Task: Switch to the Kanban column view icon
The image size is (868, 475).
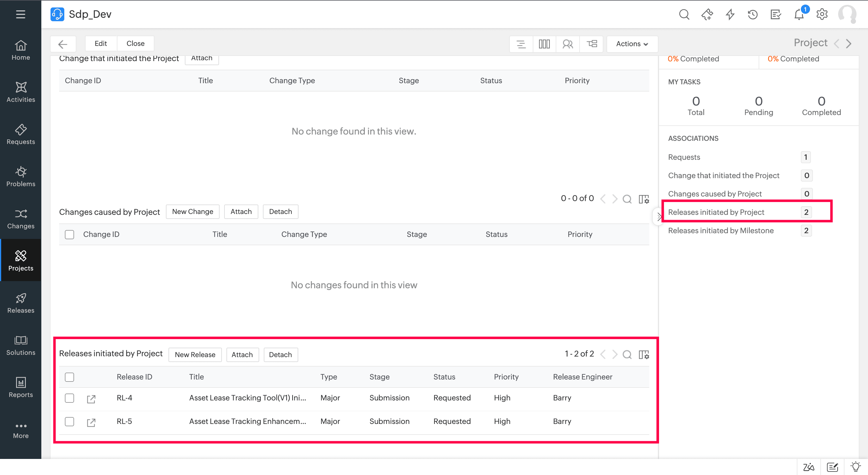Action: coord(544,44)
